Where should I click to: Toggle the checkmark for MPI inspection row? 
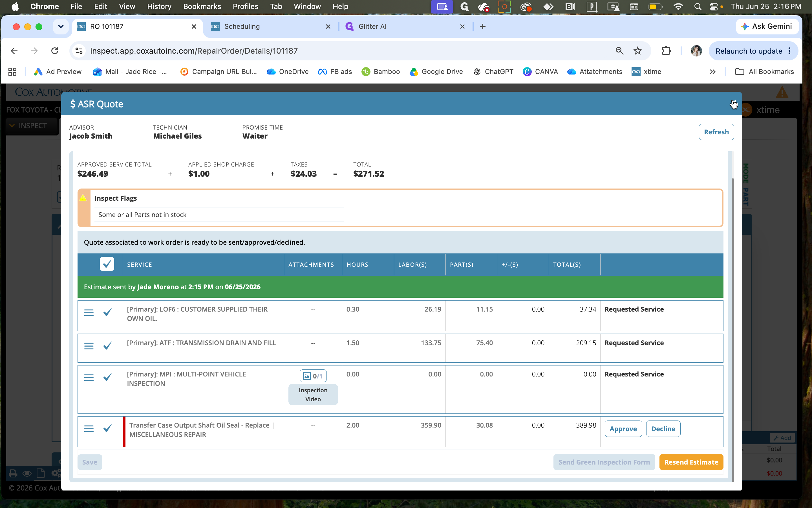tap(107, 377)
